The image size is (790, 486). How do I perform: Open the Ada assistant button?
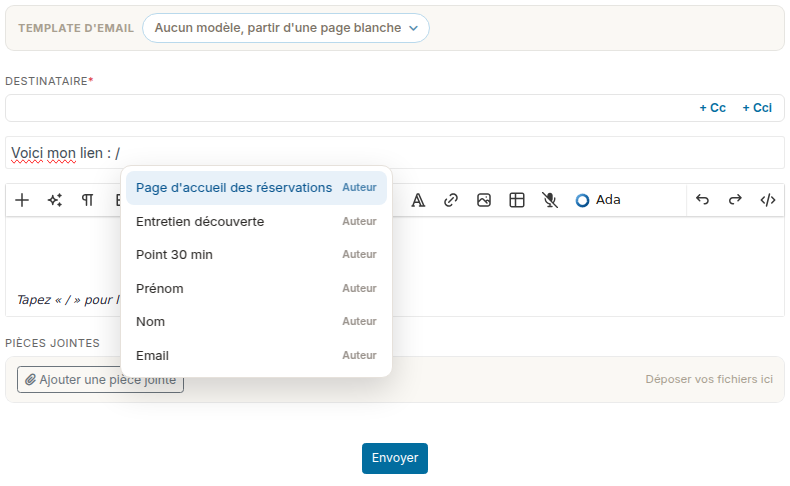598,200
